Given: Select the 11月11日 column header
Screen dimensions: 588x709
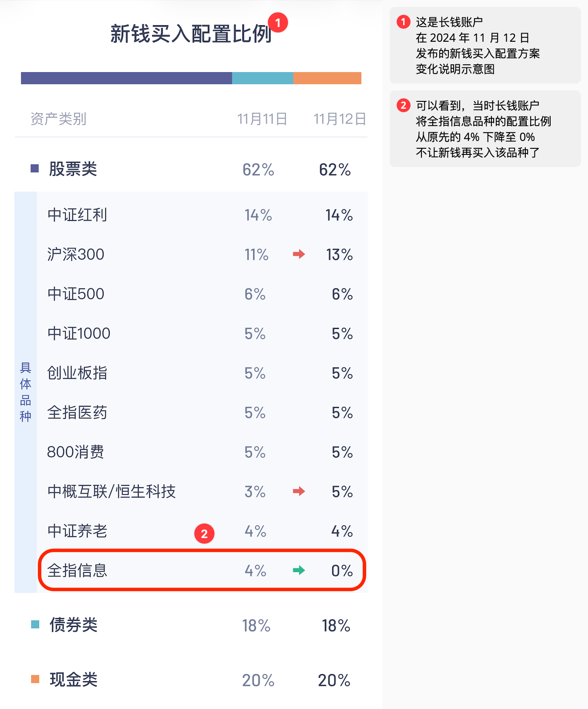Looking at the screenshot, I should (x=262, y=119).
